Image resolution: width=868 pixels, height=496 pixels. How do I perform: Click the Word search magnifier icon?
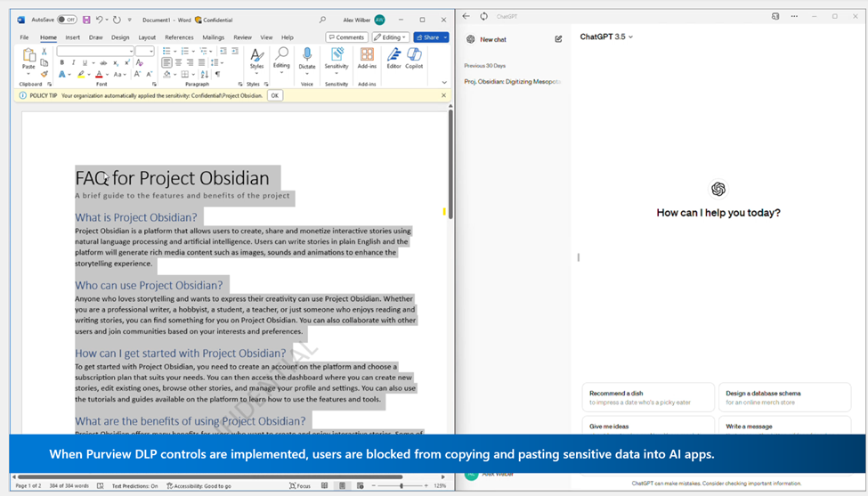pos(322,20)
